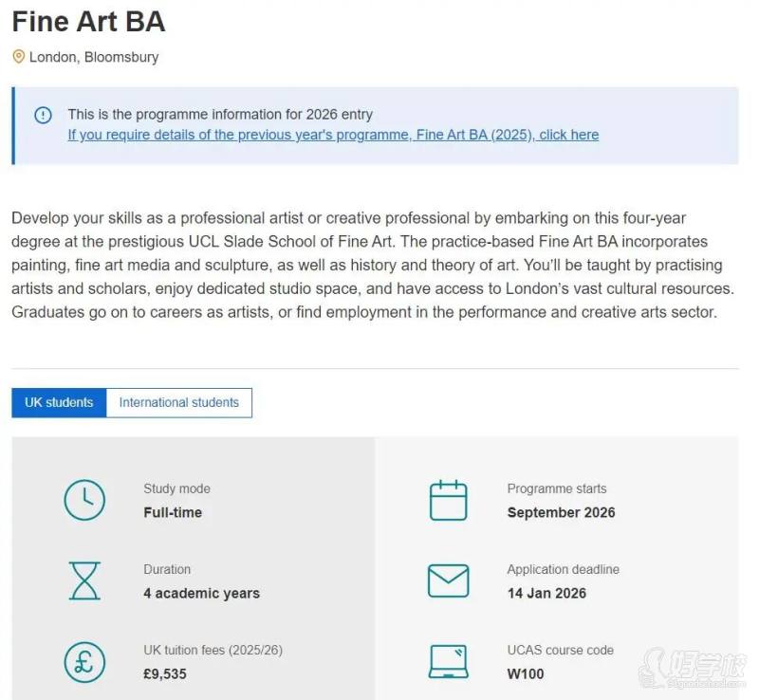Click the hourglass Duration icon
The width and height of the screenshot is (759, 700).
pyautogui.click(x=84, y=580)
